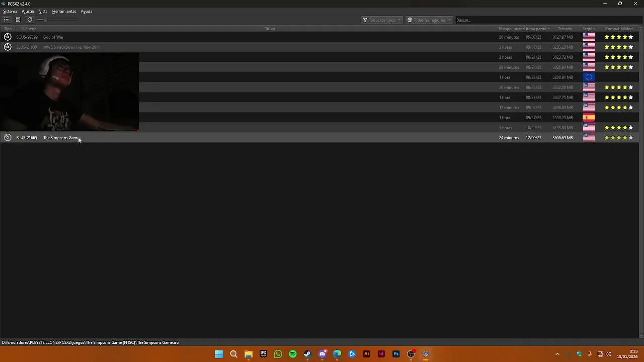Select the God of War row
Screen dimensions: 644x362
pyautogui.click(x=320, y=37)
